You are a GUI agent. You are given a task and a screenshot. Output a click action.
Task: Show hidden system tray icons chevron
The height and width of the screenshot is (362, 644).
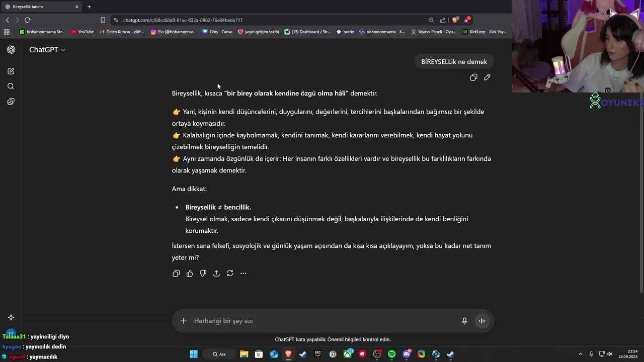click(580, 354)
